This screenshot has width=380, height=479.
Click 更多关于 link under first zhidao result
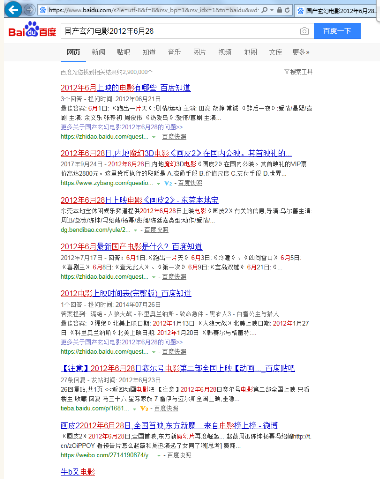(x=122, y=127)
